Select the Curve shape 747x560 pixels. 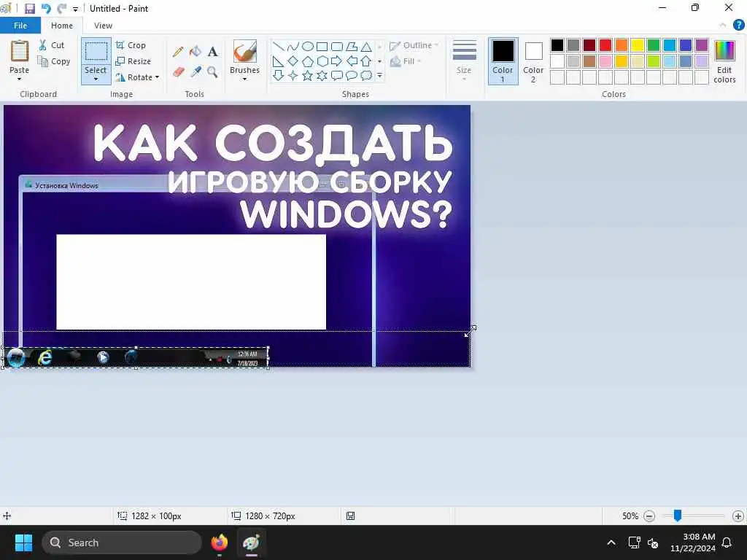click(x=293, y=46)
